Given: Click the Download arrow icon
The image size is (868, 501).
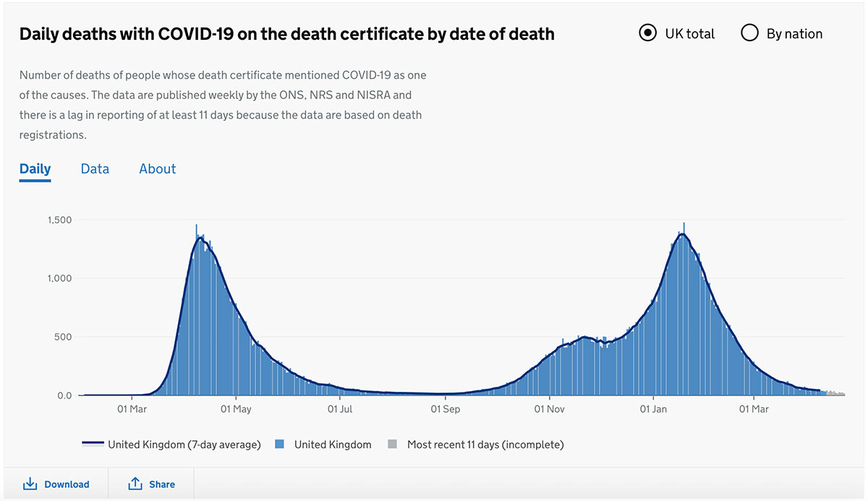Looking at the screenshot, I should [x=30, y=484].
